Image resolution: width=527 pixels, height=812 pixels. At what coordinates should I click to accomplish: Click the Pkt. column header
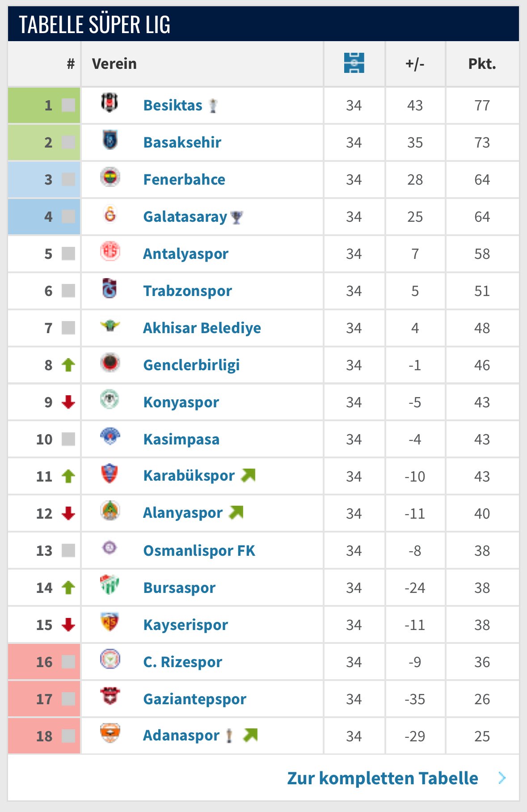pos(482,64)
